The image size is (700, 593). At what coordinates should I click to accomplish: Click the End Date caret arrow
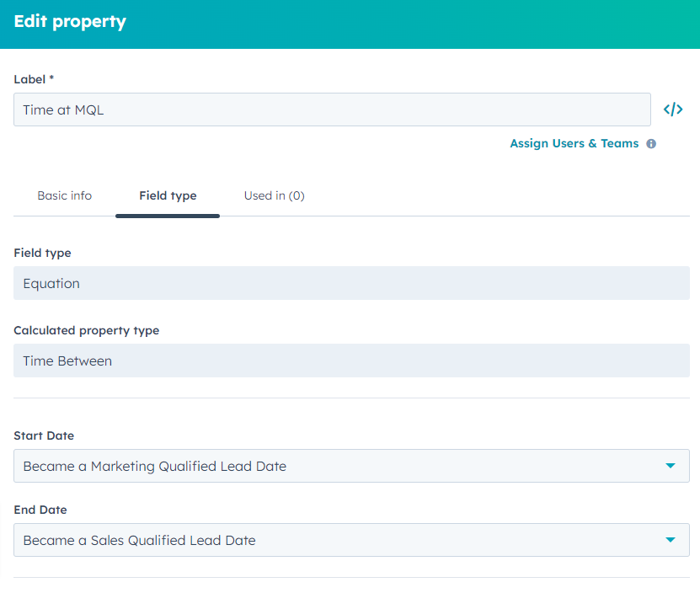point(671,540)
